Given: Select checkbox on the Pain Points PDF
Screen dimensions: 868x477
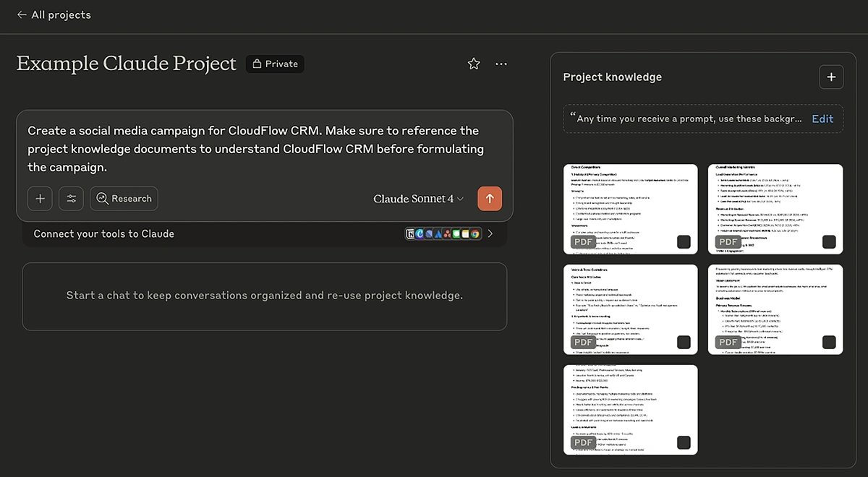Looking at the screenshot, I should [x=684, y=442].
